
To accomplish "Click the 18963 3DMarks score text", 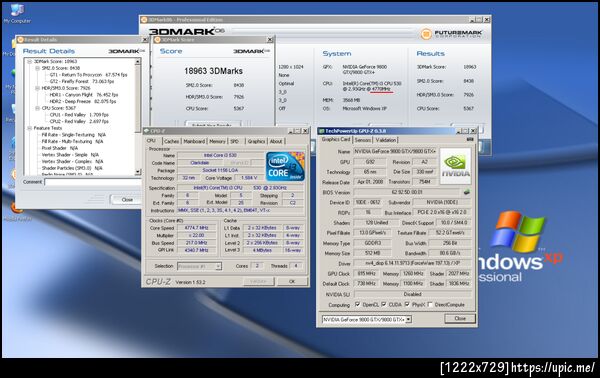I will [x=213, y=71].
